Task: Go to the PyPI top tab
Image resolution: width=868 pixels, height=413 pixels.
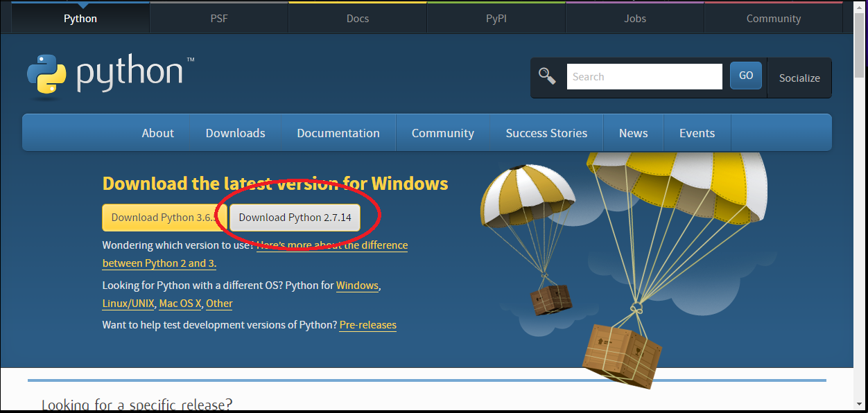Action: [x=496, y=19]
